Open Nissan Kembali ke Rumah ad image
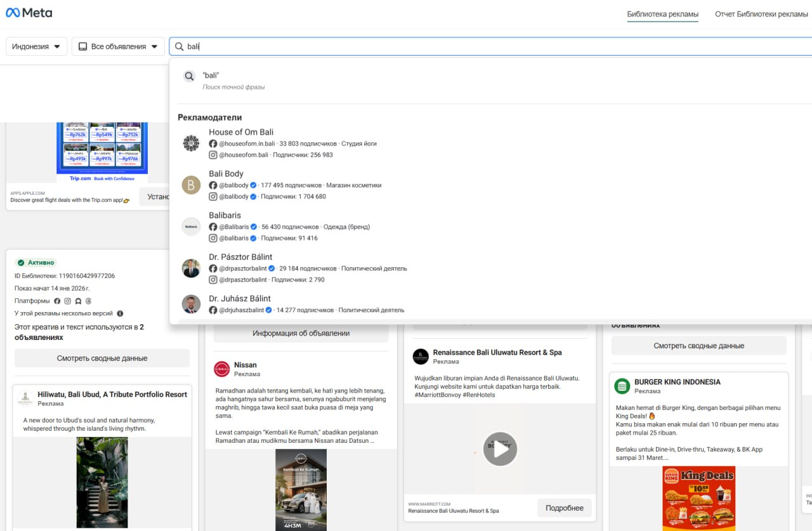The width and height of the screenshot is (812, 531). (301, 490)
